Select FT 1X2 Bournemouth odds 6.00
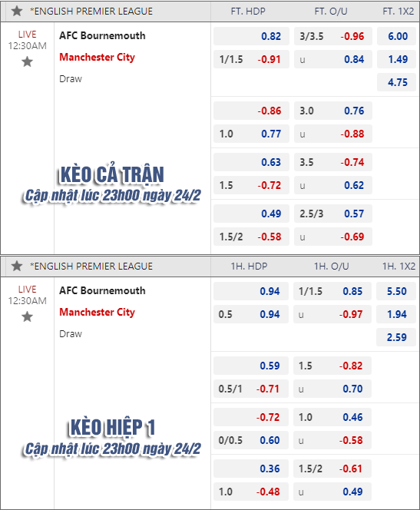This screenshot has height=510, width=420. pos(396,36)
